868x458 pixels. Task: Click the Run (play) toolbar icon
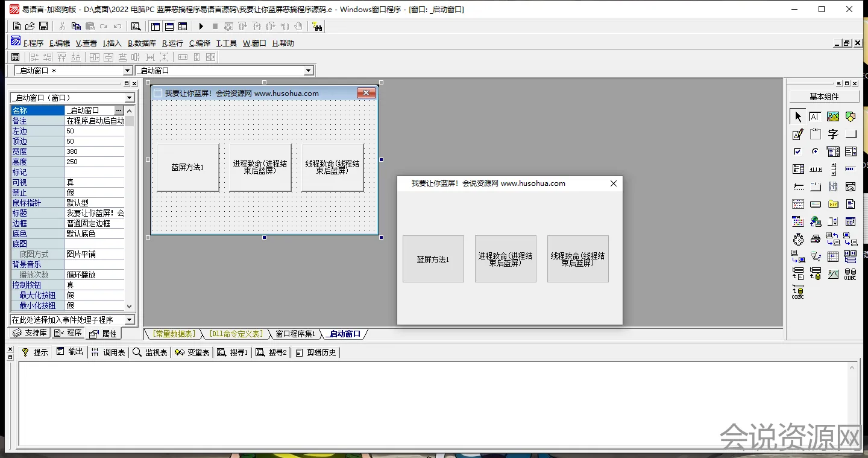click(x=201, y=27)
